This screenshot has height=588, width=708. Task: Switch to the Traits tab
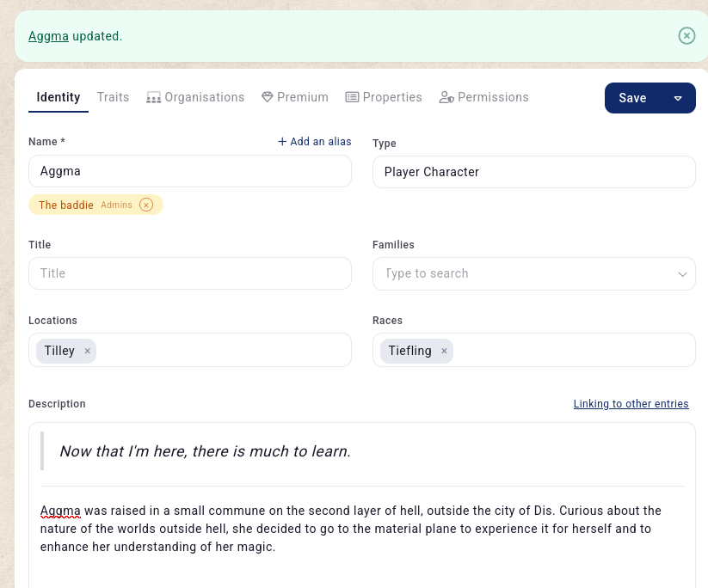click(113, 97)
